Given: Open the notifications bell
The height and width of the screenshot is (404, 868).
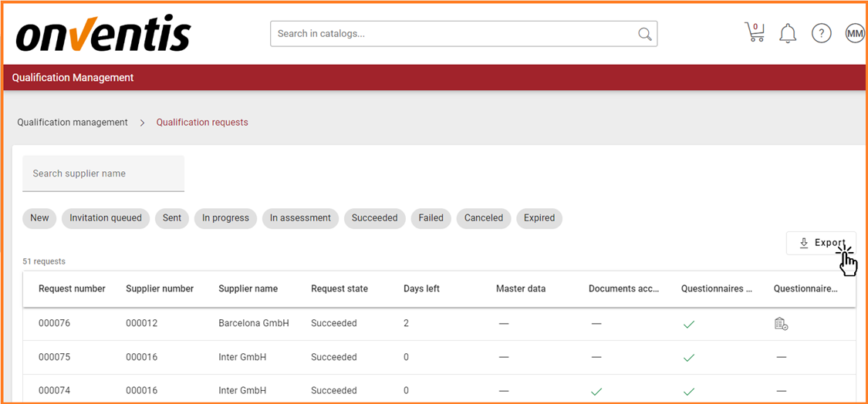Looking at the screenshot, I should (x=787, y=33).
